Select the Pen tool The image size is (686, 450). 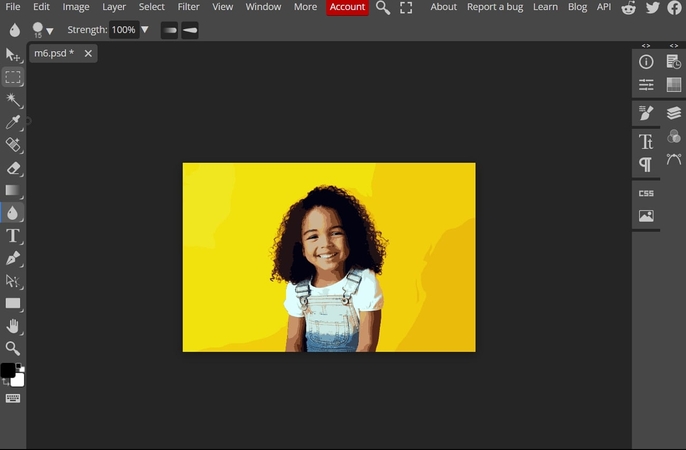pos(13,258)
